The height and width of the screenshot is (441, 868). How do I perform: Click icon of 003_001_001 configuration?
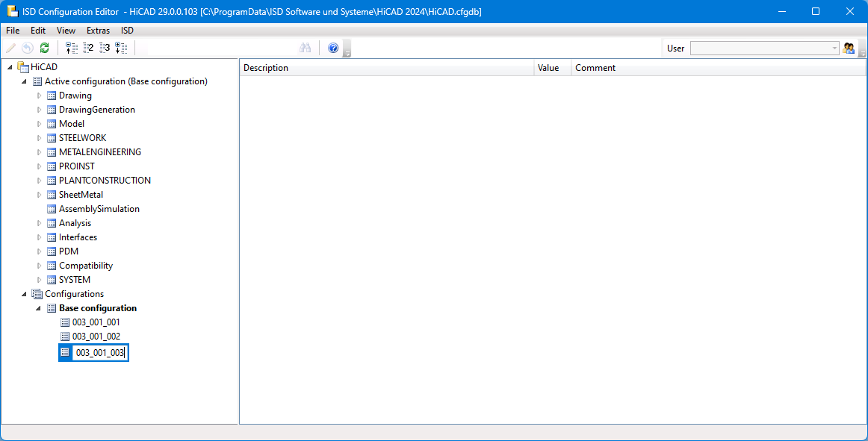click(65, 322)
